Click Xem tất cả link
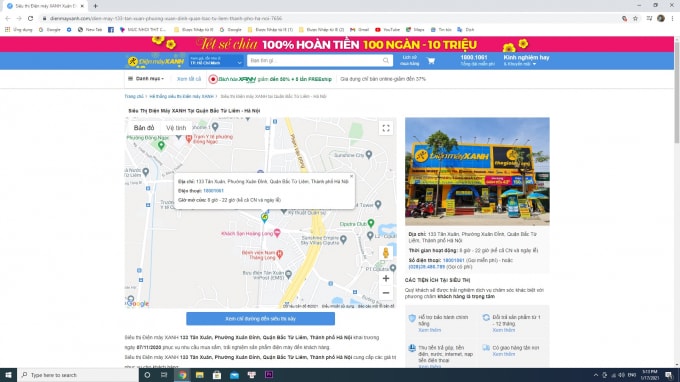The height and width of the screenshot is (382, 680). coord(189,79)
